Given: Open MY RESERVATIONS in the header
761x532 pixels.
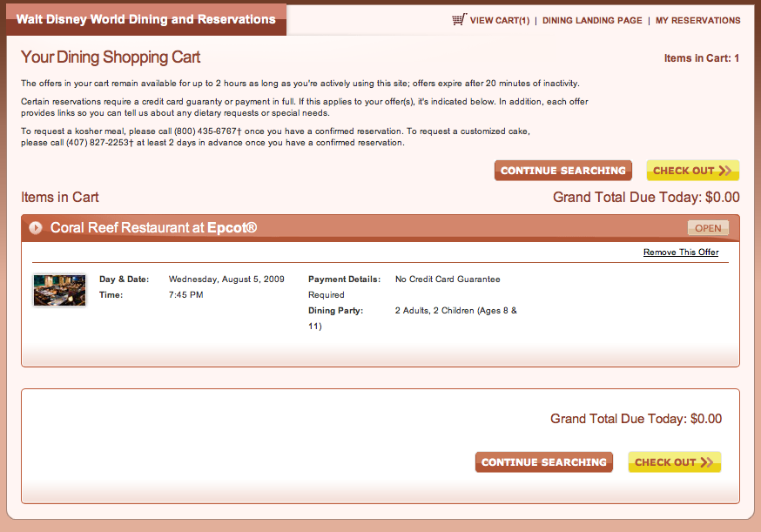Looking at the screenshot, I should [x=698, y=20].
